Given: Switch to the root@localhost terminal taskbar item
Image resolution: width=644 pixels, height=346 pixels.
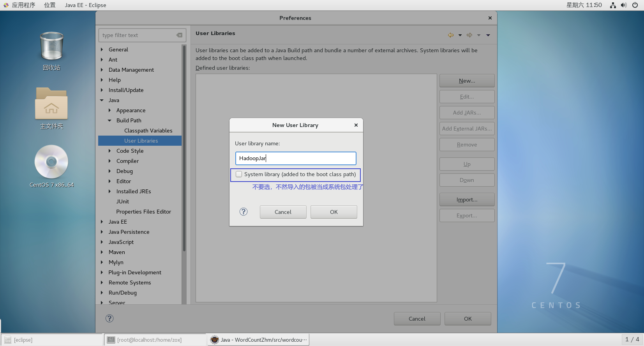Looking at the screenshot, I should click(x=155, y=340).
